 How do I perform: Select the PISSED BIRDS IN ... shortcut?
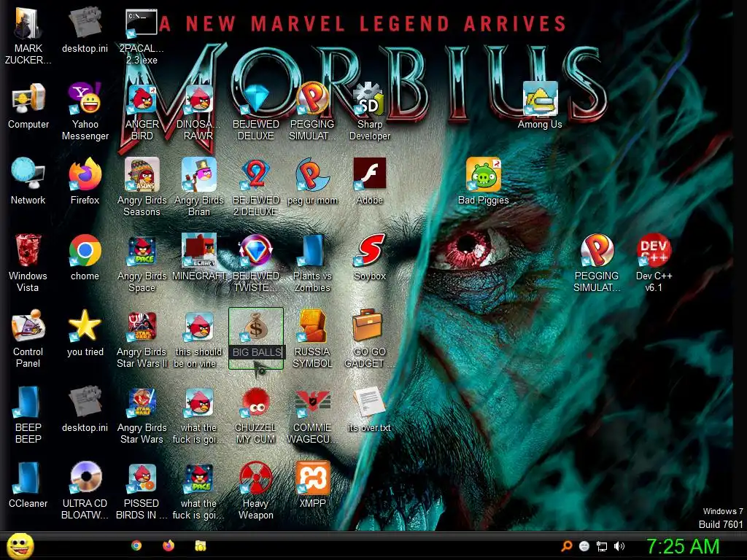coord(142,478)
